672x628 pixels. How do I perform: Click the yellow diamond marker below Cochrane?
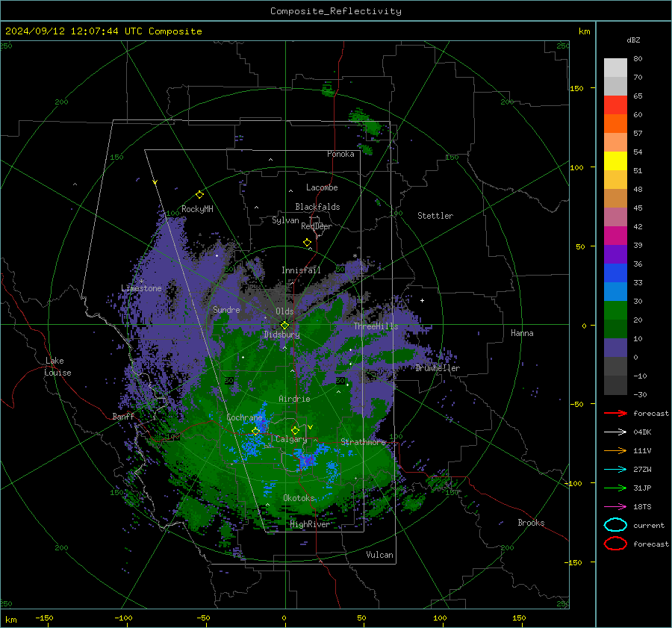point(255,432)
